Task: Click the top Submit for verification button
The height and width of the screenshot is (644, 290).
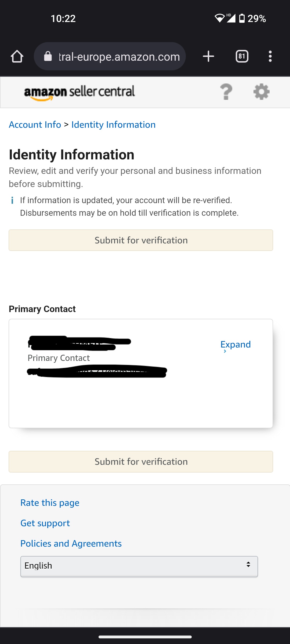Action: coord(141,240)
